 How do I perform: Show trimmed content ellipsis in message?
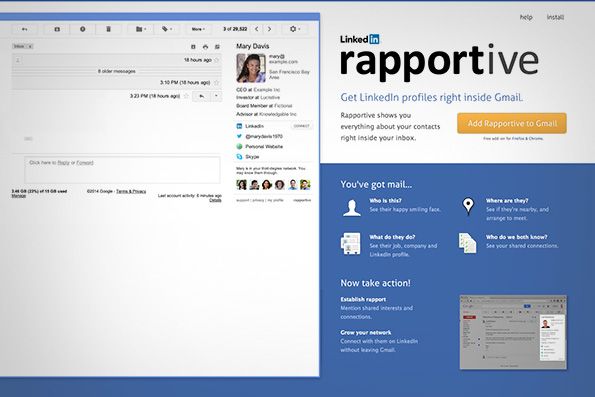pos(28,139)
